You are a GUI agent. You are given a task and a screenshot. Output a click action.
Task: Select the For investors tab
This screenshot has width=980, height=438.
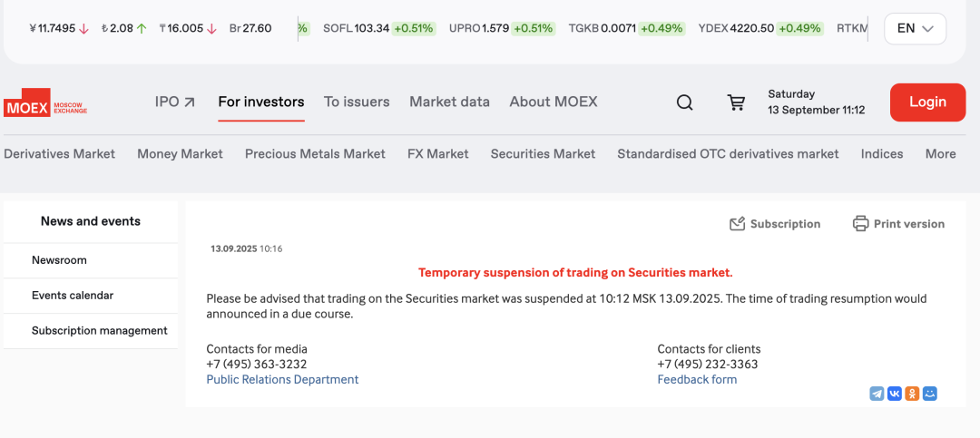[x=261, y=102]
